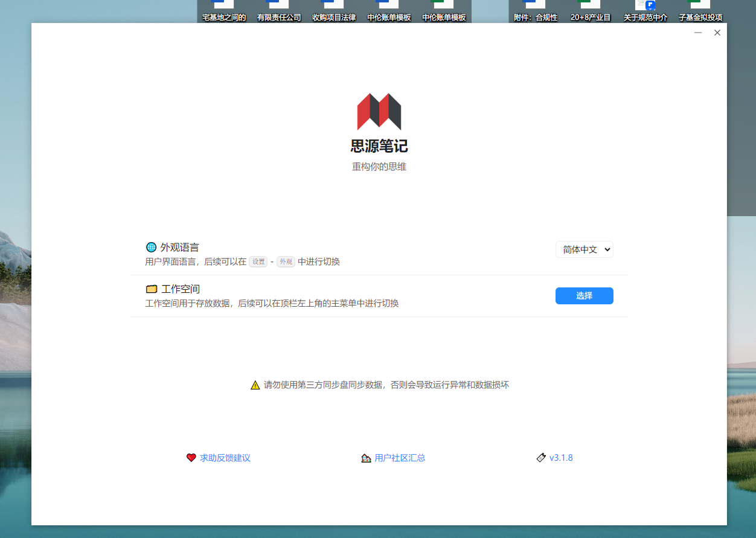Click the tag icon beside v3.1.8

click(541, 458)
